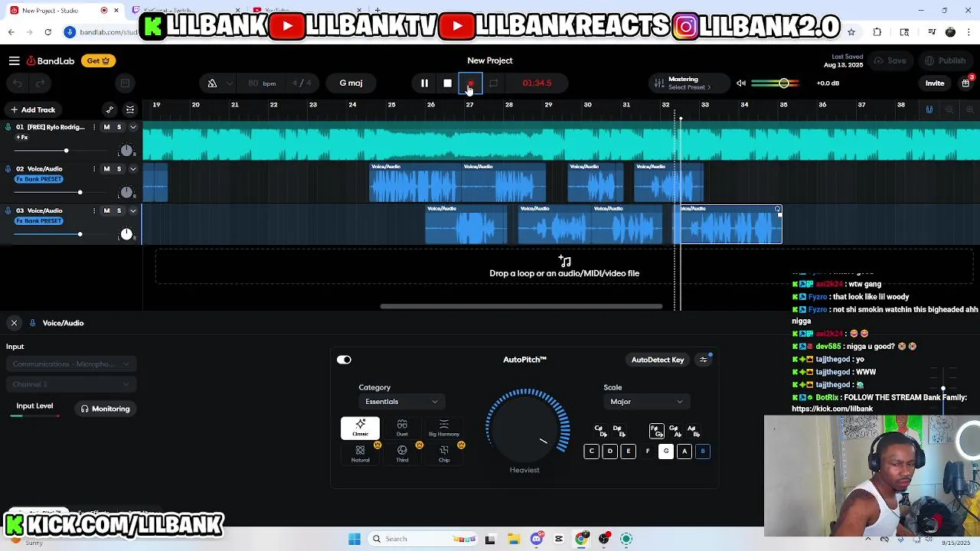980x551 pixels.
Task: Click the 01:34.5 time display
Action: [537, 83]
